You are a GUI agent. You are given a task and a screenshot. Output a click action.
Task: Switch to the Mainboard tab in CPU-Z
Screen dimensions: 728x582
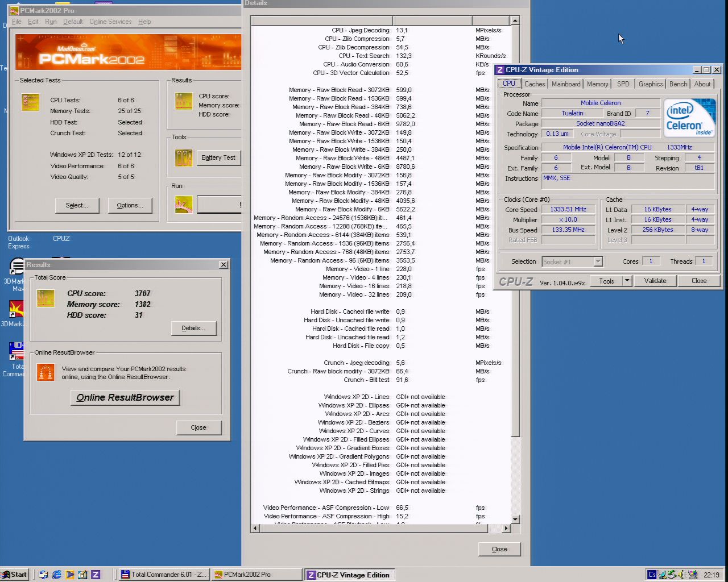click(566, 84)
